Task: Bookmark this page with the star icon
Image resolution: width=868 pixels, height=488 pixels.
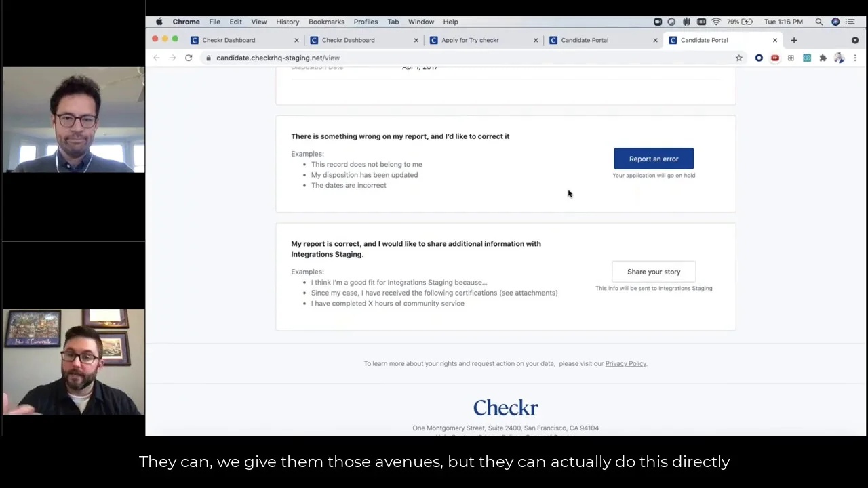Action: [x=739, y=58]
